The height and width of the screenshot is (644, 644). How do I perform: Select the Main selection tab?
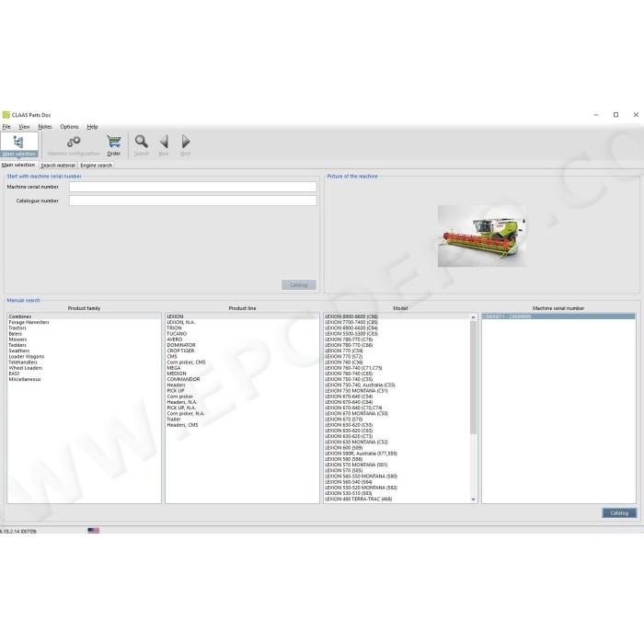[18, 165]
